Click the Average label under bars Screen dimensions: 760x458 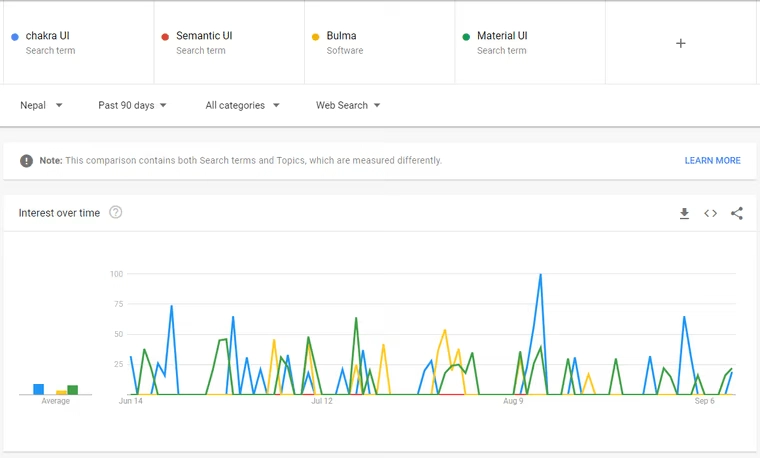tap(56, 401)
